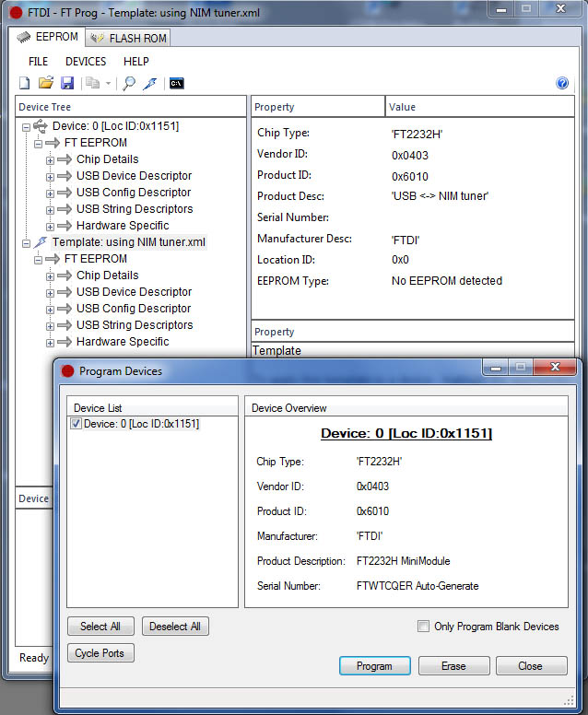The height and width of the screenshot is (715, 588).
Task: Click the copy toolbar icon
Action: point(92,83)
